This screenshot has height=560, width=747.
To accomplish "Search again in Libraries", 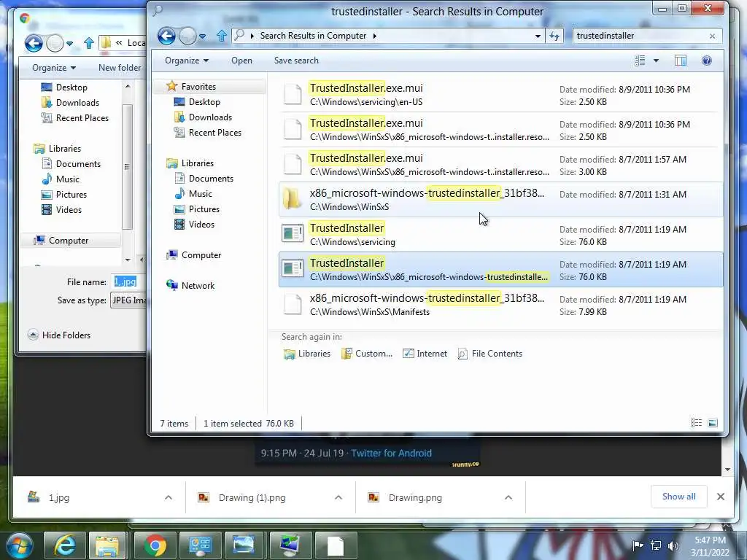I will [307, 354].
